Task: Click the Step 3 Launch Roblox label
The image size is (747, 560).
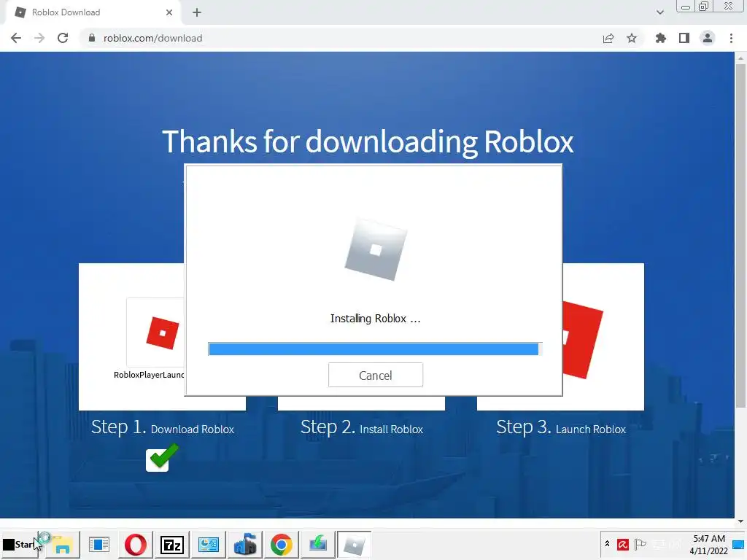Action: pyautogui.click(x=561, y=427)
